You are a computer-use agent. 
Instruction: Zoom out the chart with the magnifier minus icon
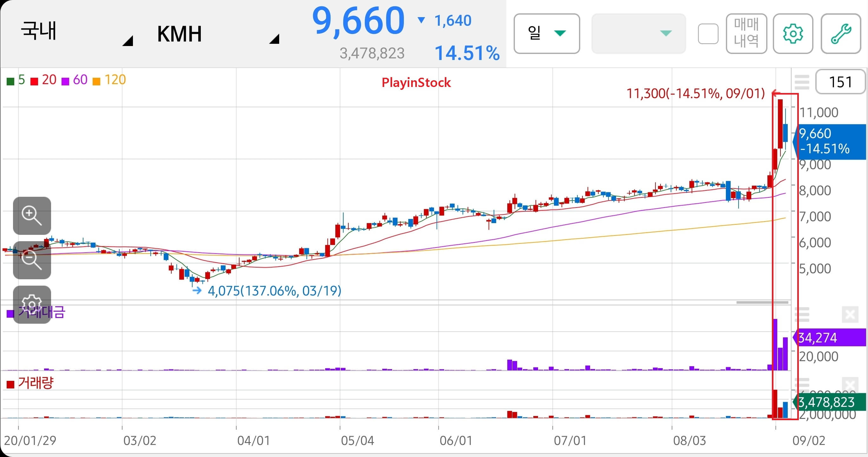point(32,260)
